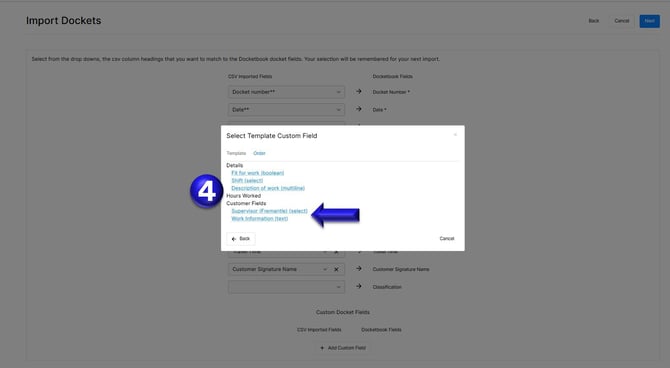The width and height of the screenshot is (670, 368).
Task: Cancel the Select Template Custom Field dialog
Action: (x=447, y=238)
